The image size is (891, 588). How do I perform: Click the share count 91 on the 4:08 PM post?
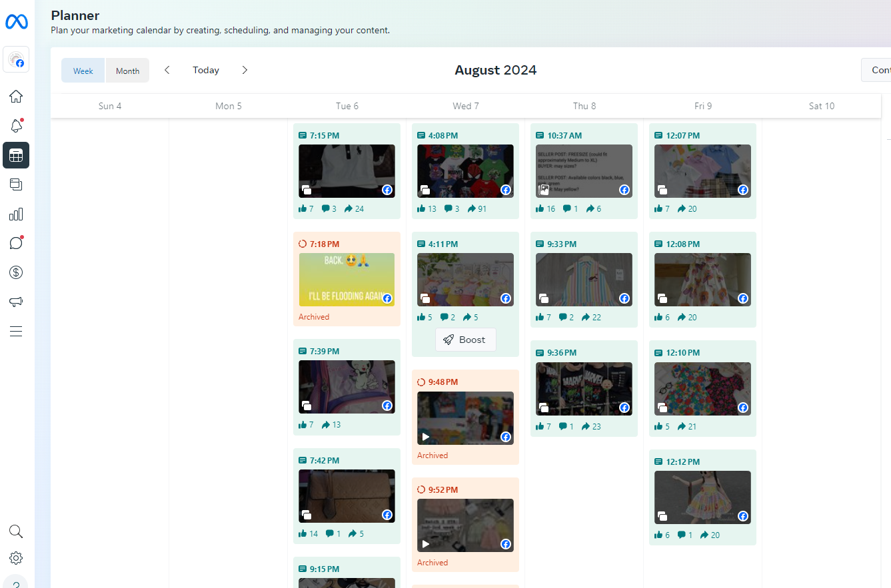[482, 208]
